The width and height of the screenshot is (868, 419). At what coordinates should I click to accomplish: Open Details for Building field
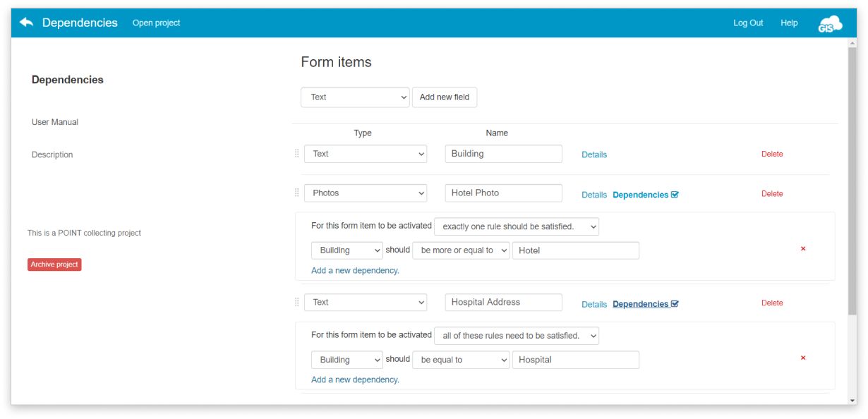pos(594,154)
